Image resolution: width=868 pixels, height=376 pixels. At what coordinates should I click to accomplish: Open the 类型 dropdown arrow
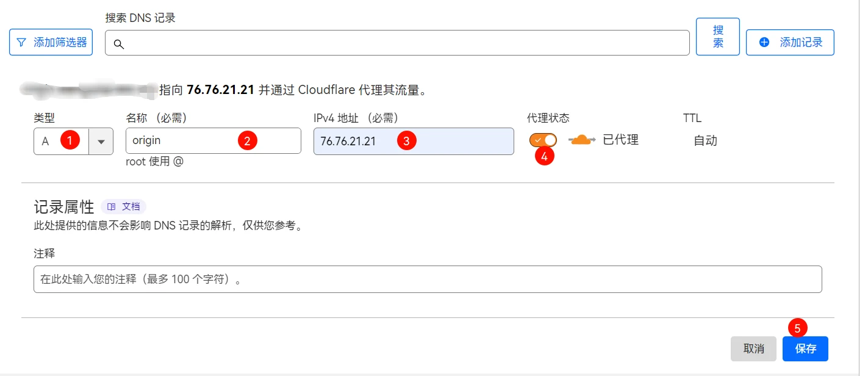(101, 142)
